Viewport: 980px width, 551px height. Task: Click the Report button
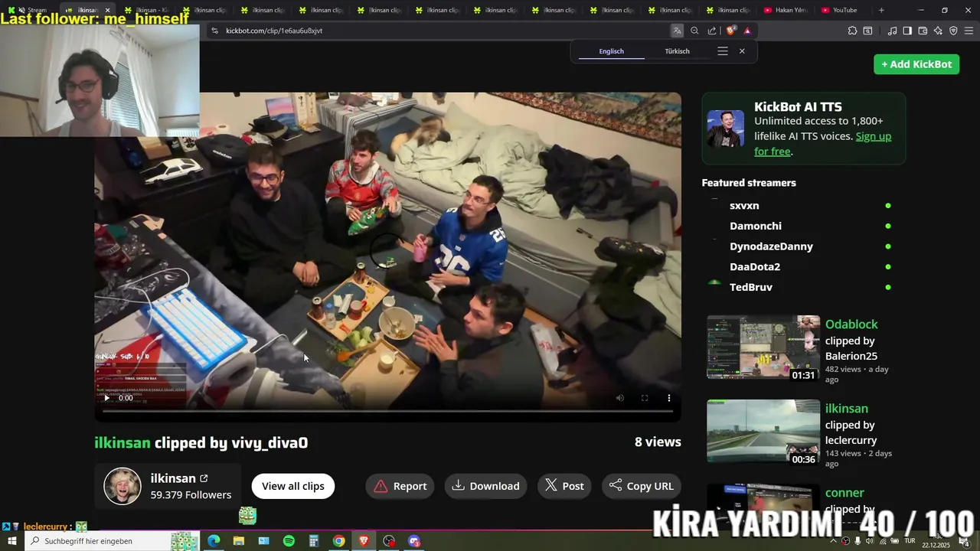tap(400, 486)
